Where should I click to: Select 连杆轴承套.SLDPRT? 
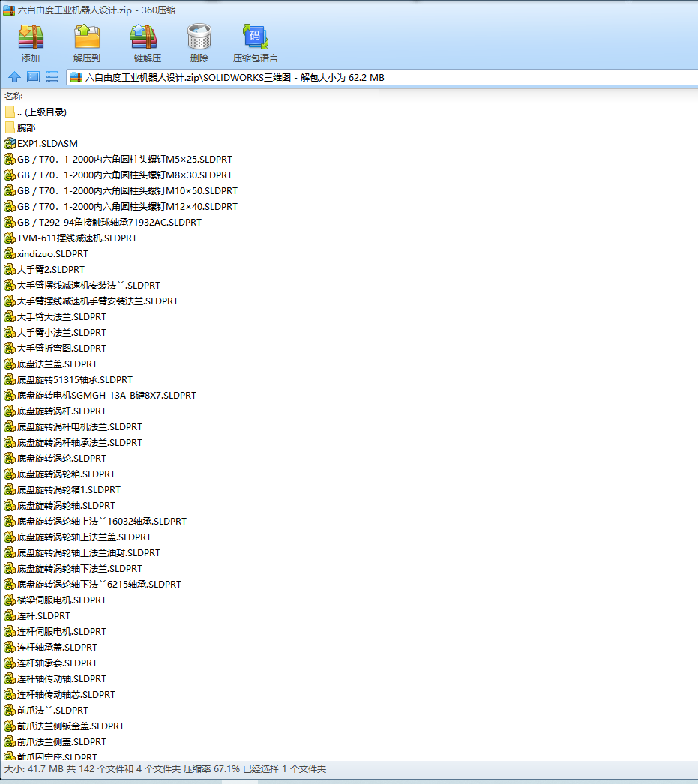[x=51, y=663]
